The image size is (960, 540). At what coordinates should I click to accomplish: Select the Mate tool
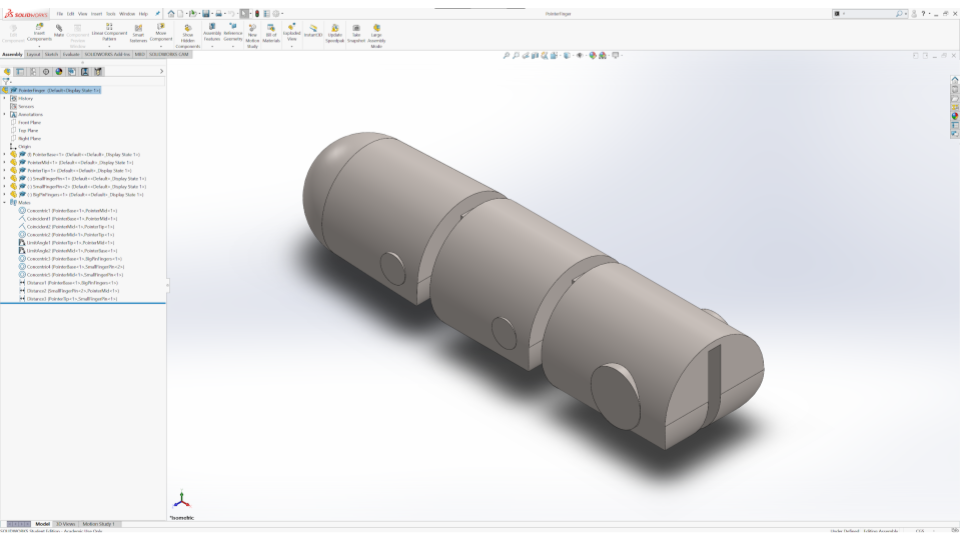(x=59, y=32)
